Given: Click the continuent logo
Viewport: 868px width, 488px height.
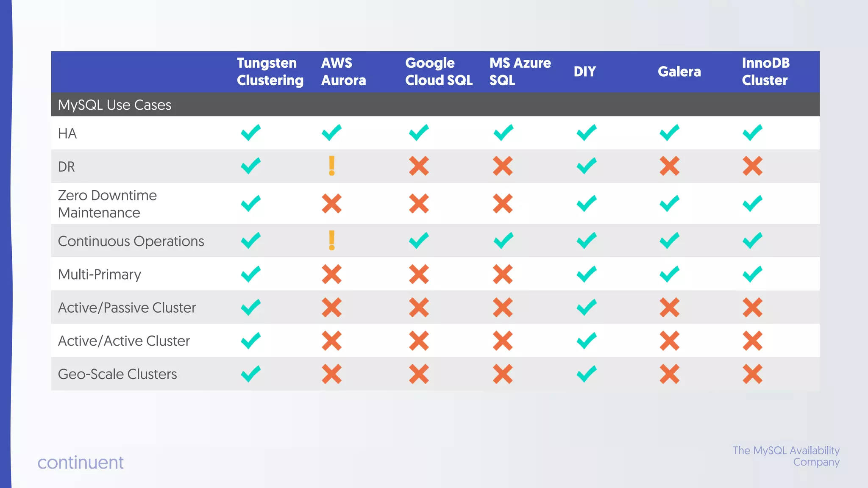Looking at the screenshot, I should click(x=81, y=462).
